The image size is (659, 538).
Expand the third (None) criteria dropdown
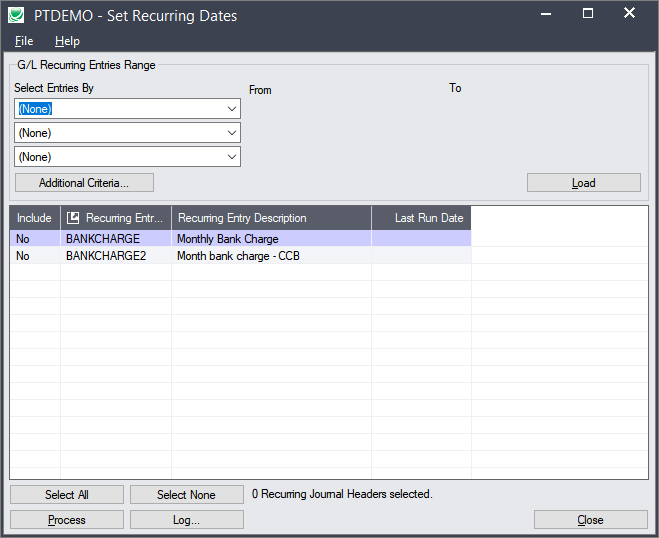(x=231, y=157)
